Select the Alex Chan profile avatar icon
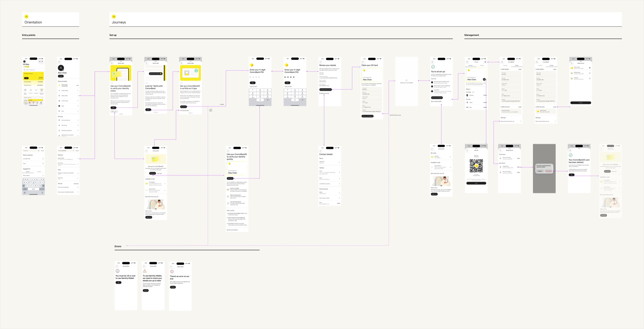 pyautogui.click(x=61, y=68)
